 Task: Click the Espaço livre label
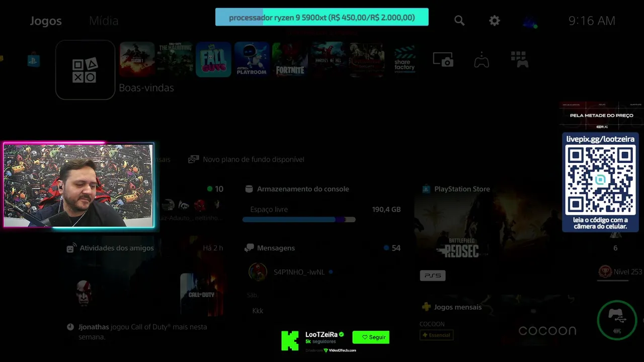pos(269,209)
